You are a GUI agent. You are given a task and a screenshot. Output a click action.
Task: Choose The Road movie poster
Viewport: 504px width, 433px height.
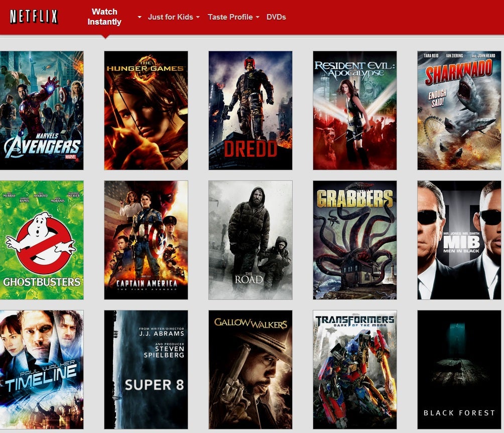[250, 240]
